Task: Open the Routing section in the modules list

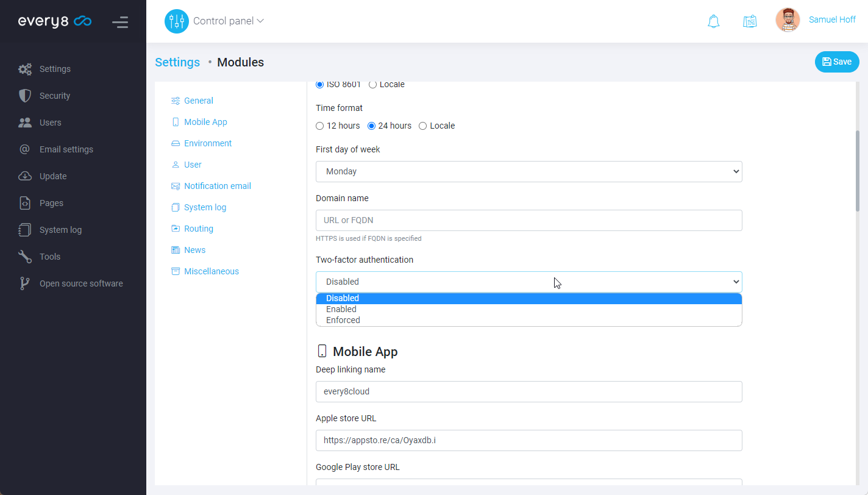Action: coord(198,229)
